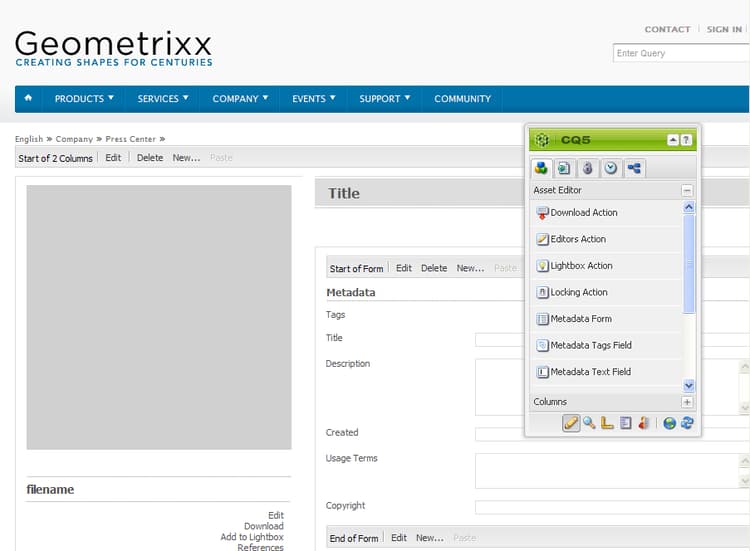Select the Metadata Text Field component
The image size is (750, 551).
pyautogui.click(x=607, y=372)
